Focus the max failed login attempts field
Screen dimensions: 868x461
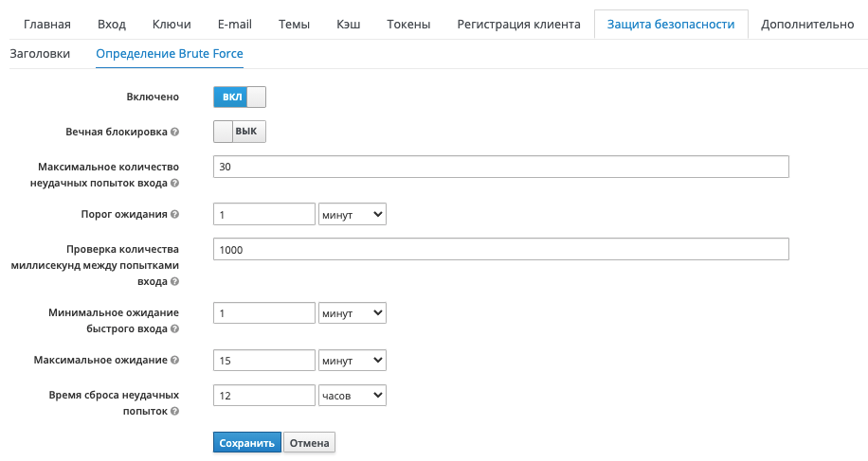point(501,167)
